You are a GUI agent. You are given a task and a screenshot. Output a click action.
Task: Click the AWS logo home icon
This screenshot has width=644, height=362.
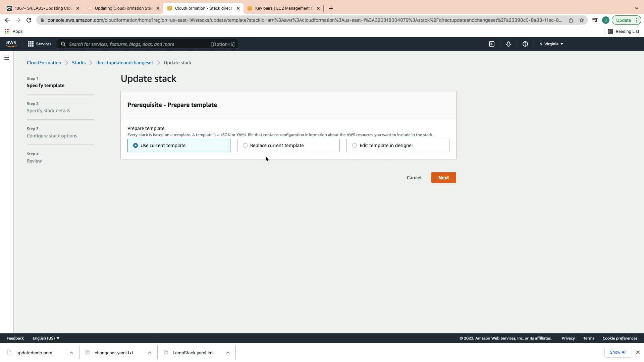pos(11,44)
